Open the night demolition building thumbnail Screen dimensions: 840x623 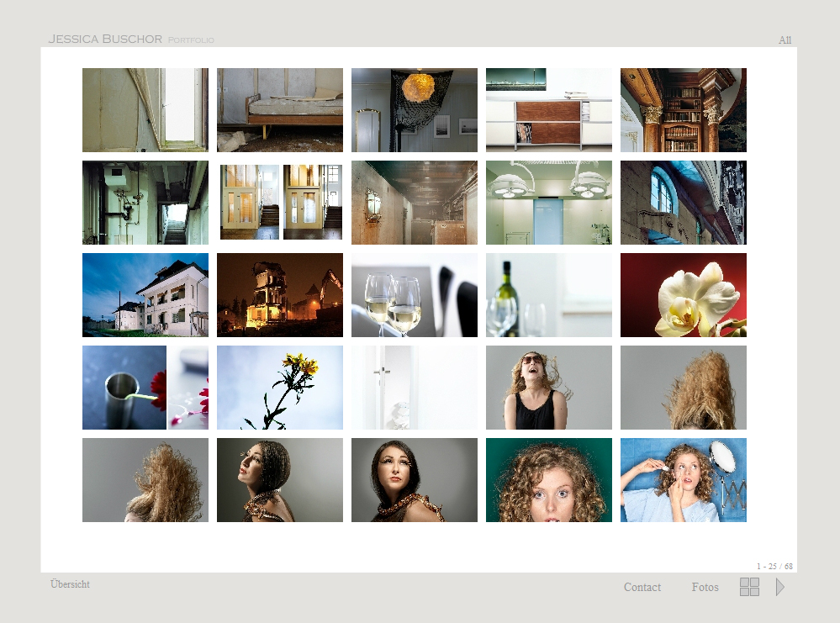click(280, 295)
